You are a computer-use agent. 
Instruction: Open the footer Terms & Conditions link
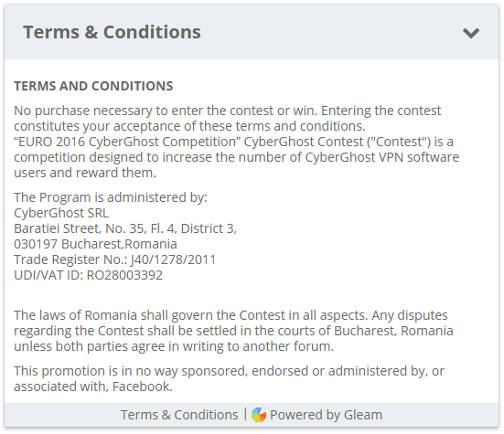(179, 415)
